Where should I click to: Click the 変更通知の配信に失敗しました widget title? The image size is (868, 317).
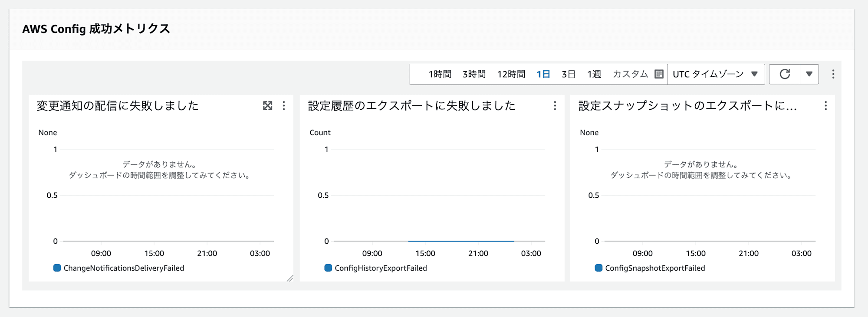tap(118, 106)
